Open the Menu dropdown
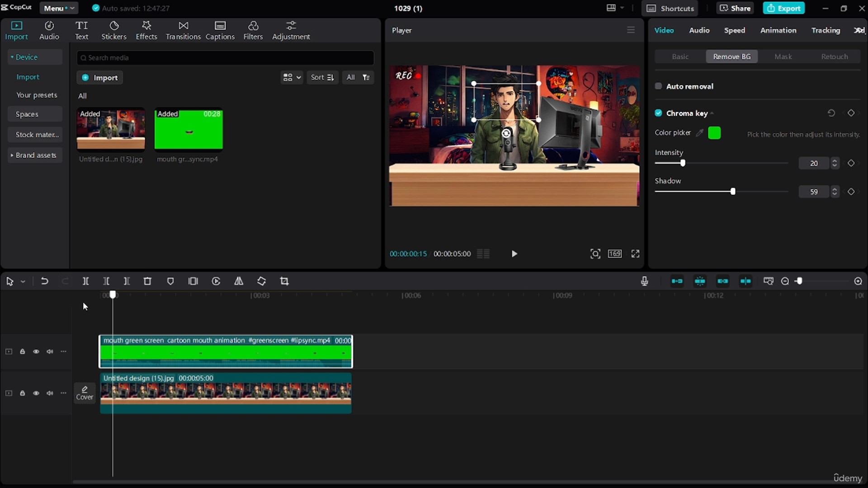Viewport: 868px width, 488px height. pos(59,8)
